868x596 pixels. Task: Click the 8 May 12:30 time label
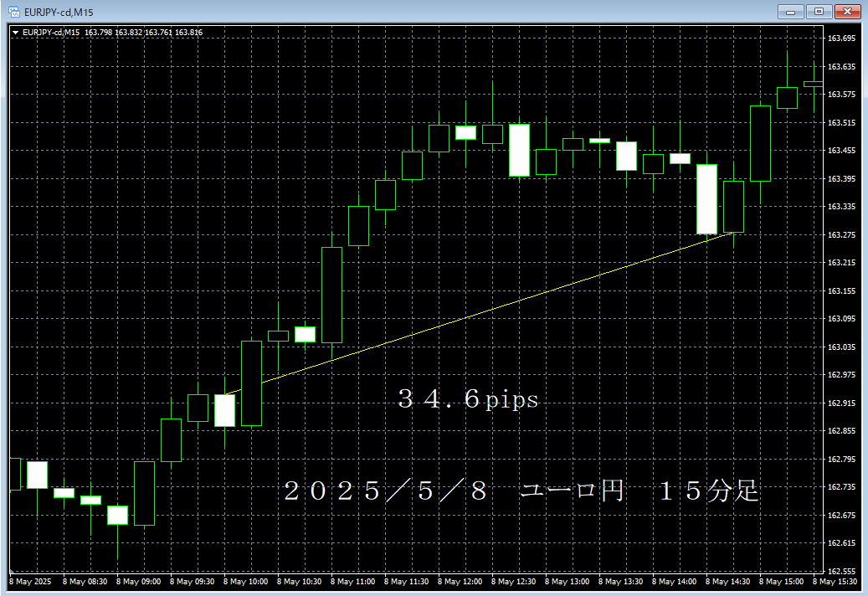pos(513,582)
